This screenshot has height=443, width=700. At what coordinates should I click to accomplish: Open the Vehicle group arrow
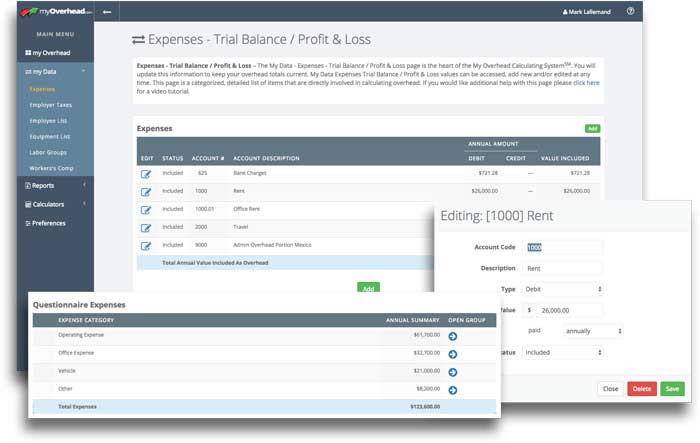click(x=453, y=372)
